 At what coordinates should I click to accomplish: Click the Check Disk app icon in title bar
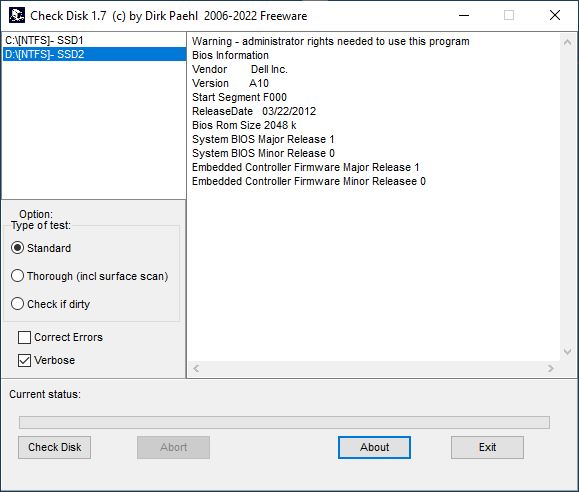coord(17,16)
